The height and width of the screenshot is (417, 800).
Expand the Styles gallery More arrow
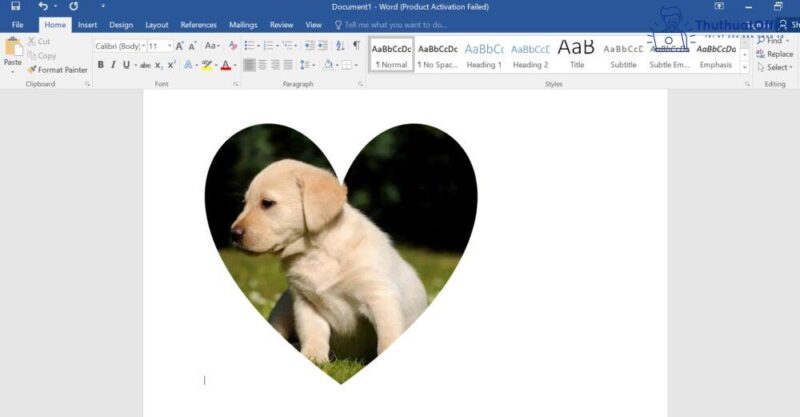click(x=745, y=67)
